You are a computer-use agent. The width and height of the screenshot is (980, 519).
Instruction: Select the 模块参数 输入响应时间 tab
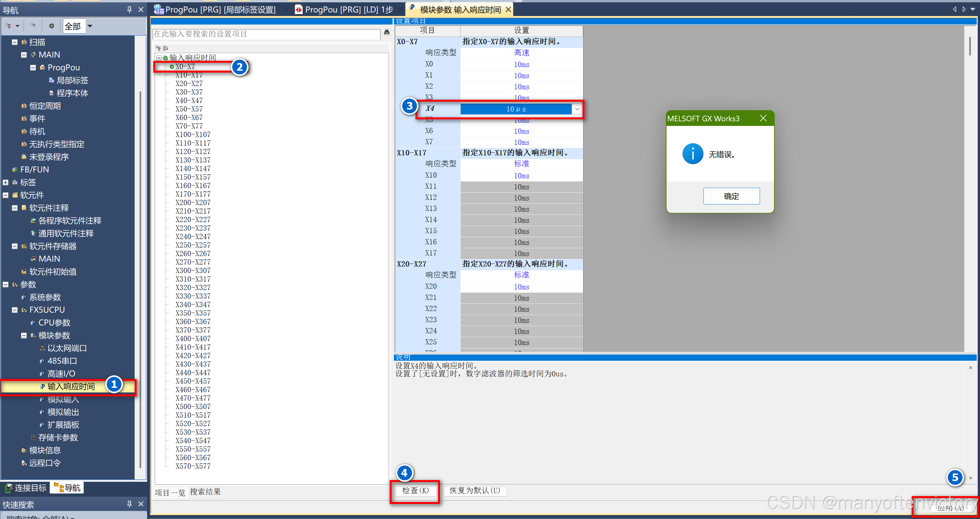point(460,9)
